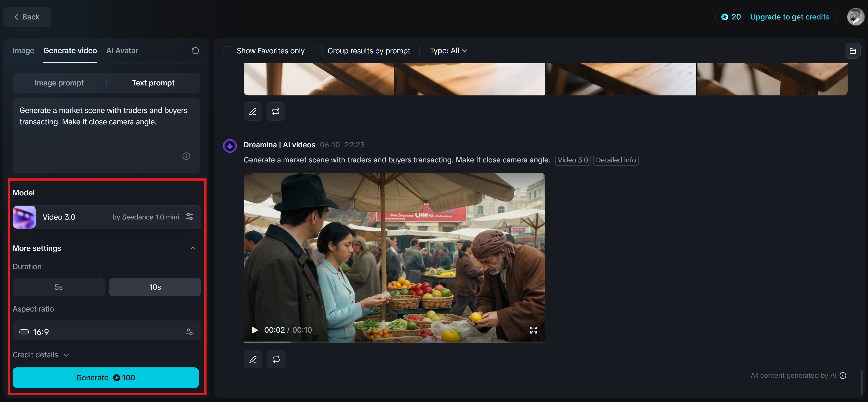Image resolution: width=868 pixels, height=402 pixels.
Task: Click the edit pencil icon below market video
Action: [253, 359]
